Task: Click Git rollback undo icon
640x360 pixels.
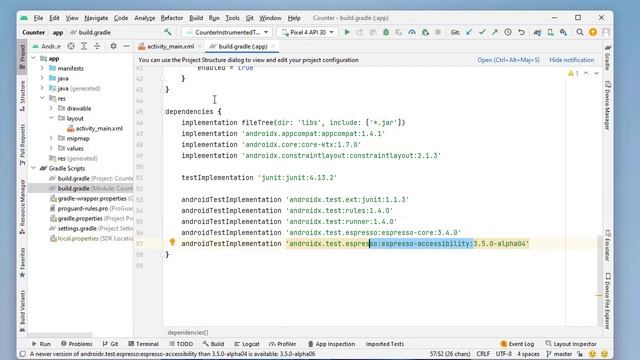Action: pyautogui.click(x=521, y=32)
